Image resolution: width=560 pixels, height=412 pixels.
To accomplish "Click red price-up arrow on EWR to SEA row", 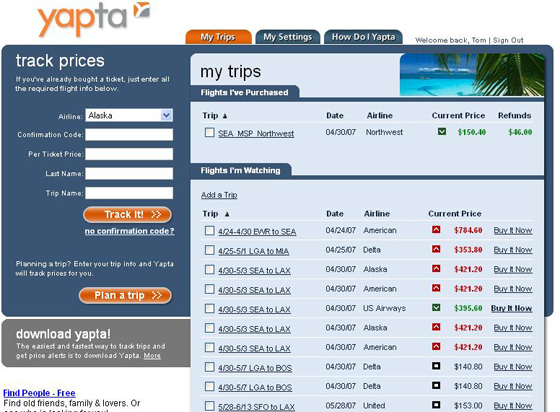I will click(436, 230).
